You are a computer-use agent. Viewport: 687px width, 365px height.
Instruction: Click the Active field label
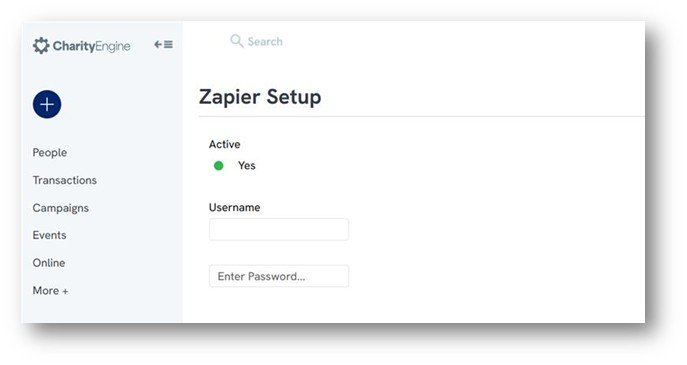click(x=225, y=144)
